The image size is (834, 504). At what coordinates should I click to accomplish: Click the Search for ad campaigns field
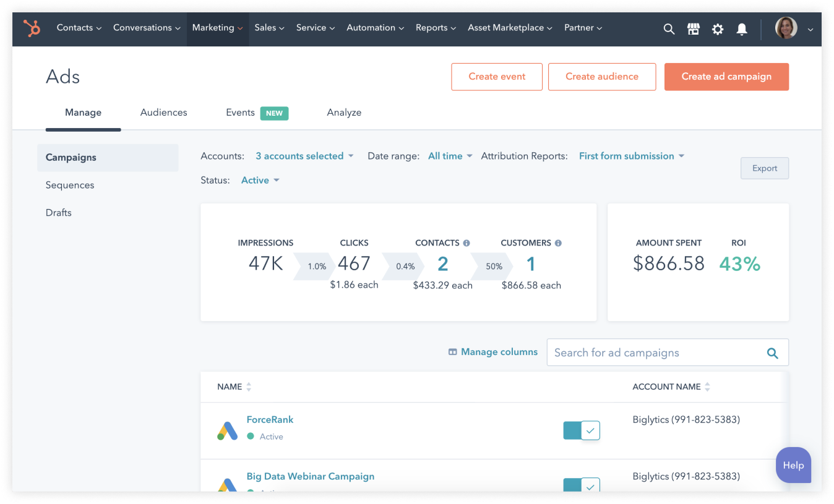tap(656, 352)
